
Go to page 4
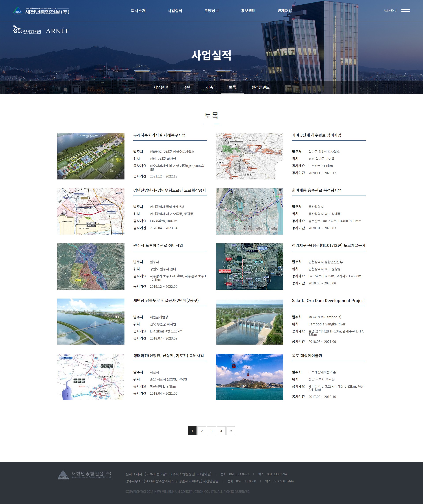click(221, 431)
